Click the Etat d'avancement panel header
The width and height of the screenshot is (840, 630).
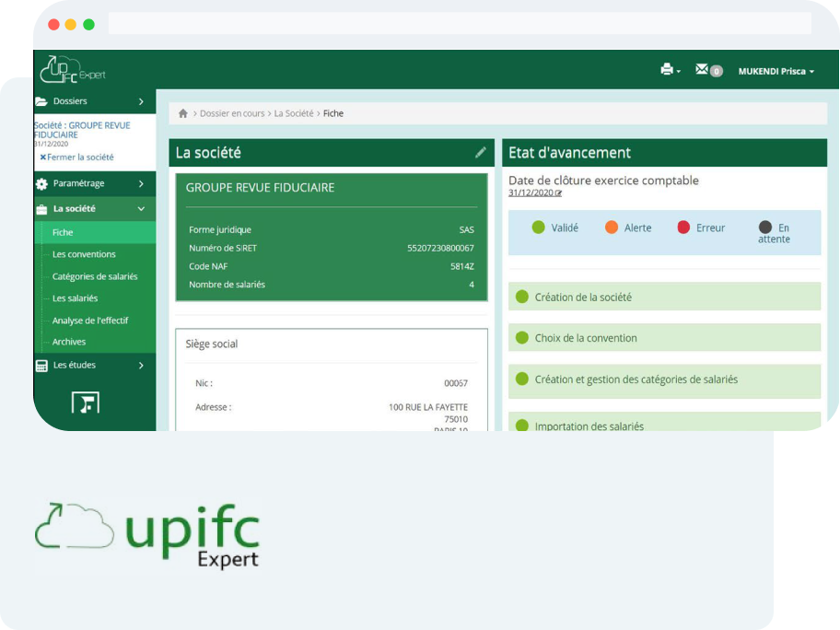coord(664,153)
